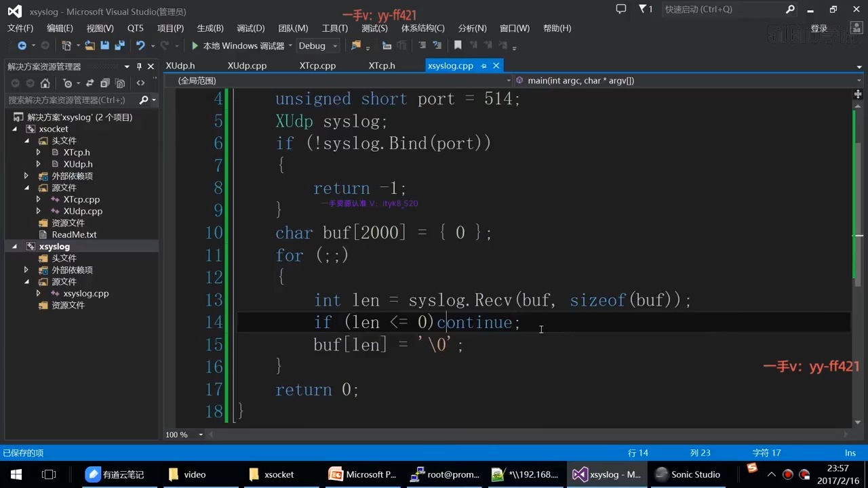Unpin the xsyslog.cpp editor tab
868x488 pixels.
(x=483, y=65)
